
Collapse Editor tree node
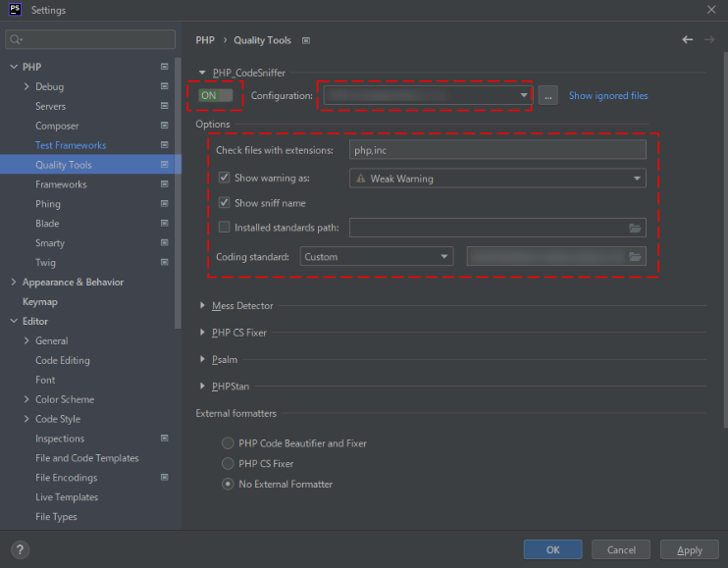pos(14,321)
